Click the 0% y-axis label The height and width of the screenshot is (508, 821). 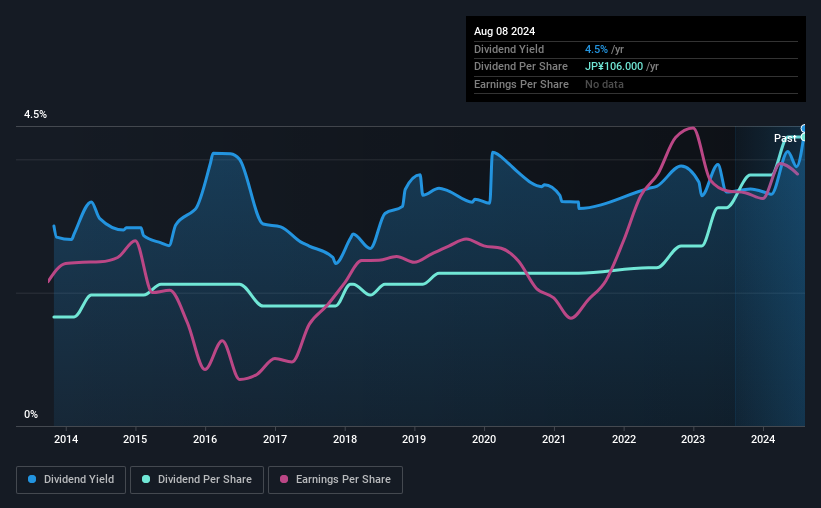click(x=31, y=414)
